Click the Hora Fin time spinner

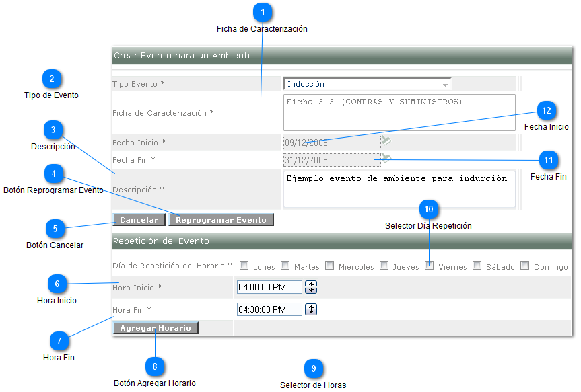311,309
